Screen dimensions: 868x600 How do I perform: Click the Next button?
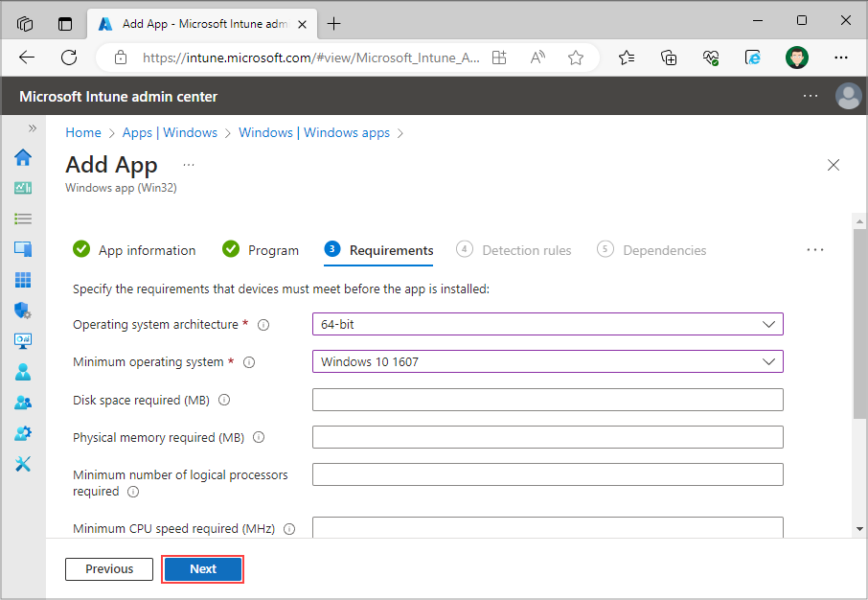[202, 569]
